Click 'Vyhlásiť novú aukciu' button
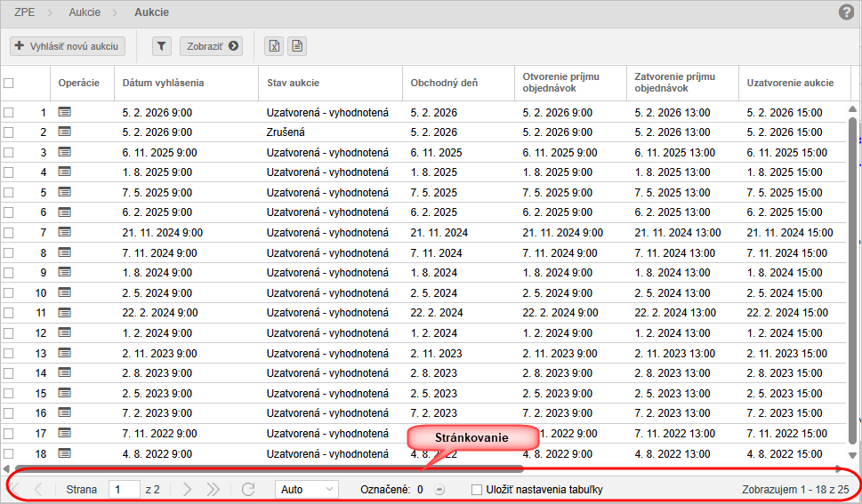The height and width of the screenshot is (504, 862). coord(68,46)
